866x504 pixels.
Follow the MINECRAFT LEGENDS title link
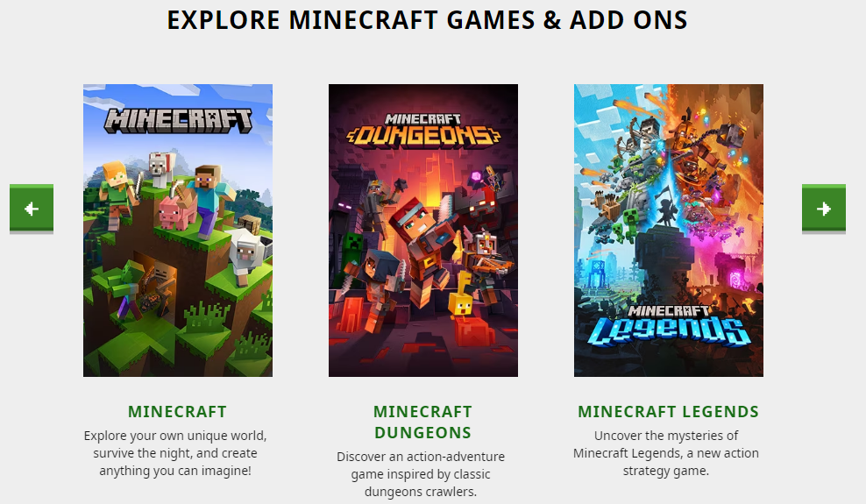click(x=668, y=412)
